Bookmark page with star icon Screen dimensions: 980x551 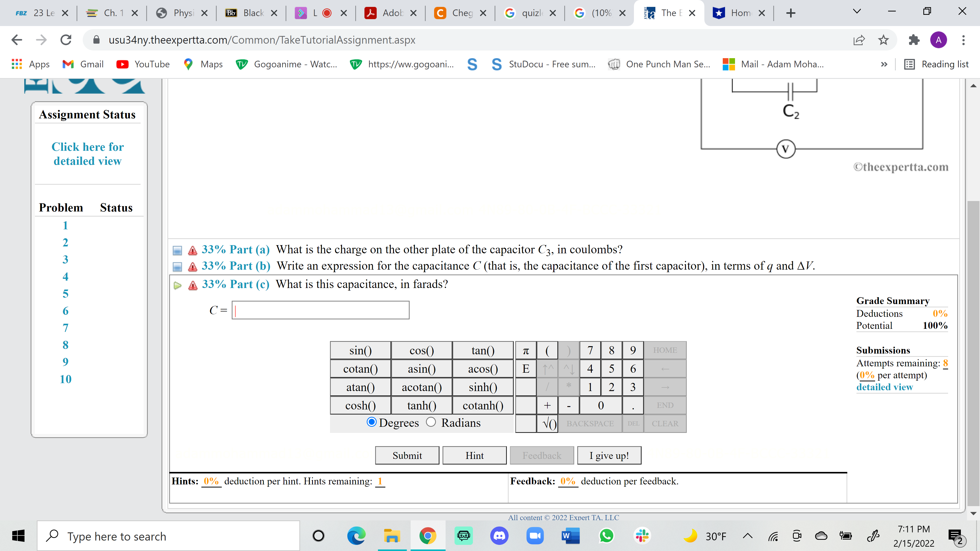[x=883, y=40]
